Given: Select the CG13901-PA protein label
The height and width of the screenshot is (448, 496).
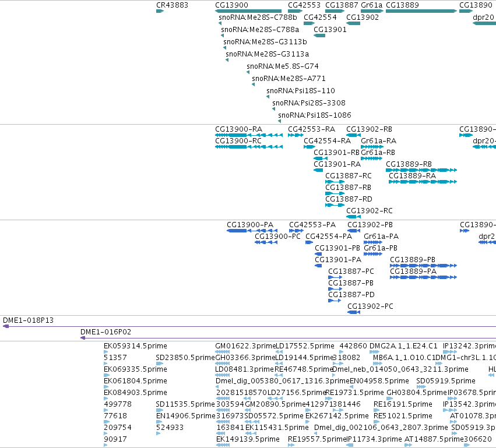Looking at the screenshot, I should 338,260.
